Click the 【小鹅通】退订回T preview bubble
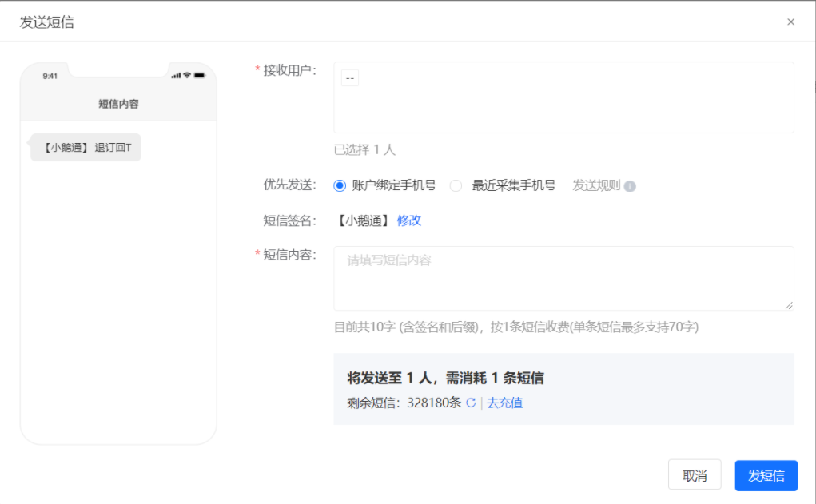This screenshot has height=504, width=816. 86,148
